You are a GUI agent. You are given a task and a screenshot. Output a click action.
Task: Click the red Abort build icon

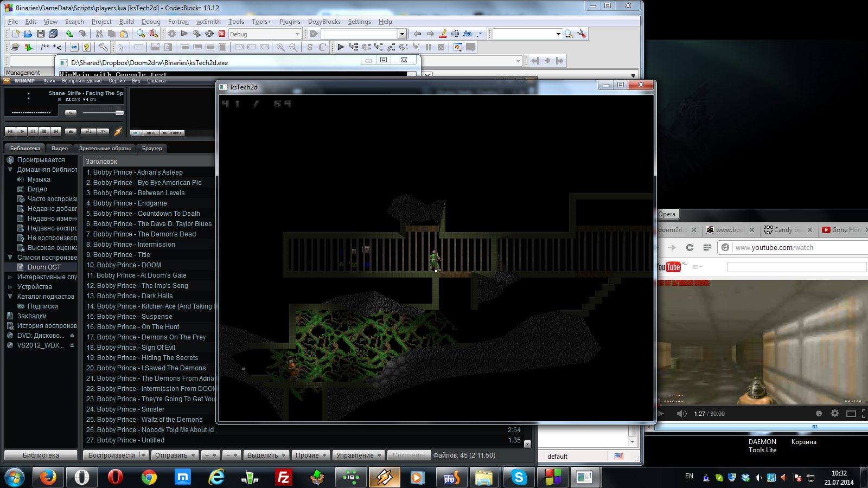222,34
